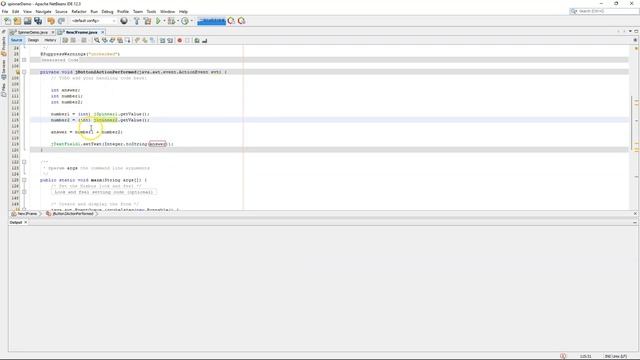Image resolution: width=640 pixels, height=360 pixels.
Task: Click the Open Project toolbar icon
Action: click(28, 21)
